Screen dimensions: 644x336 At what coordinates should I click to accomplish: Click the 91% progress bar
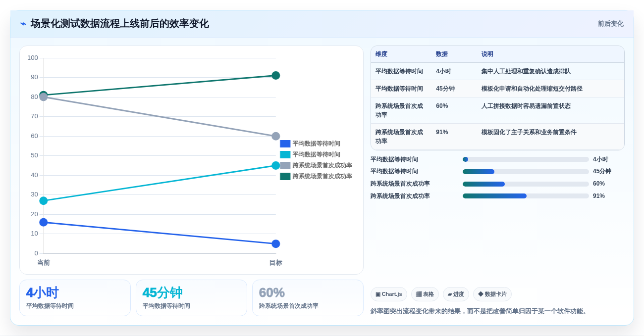526,196
